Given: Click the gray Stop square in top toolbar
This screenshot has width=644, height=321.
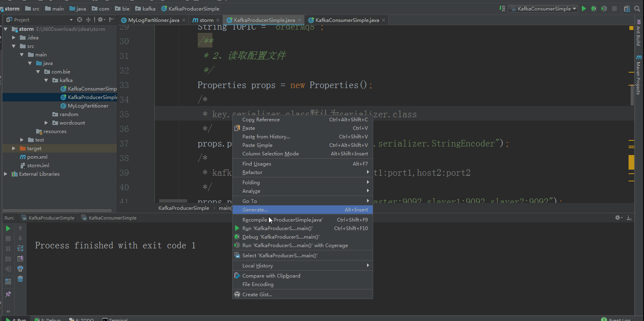Looking at the screenshot, I should click(x=614, y=9).
